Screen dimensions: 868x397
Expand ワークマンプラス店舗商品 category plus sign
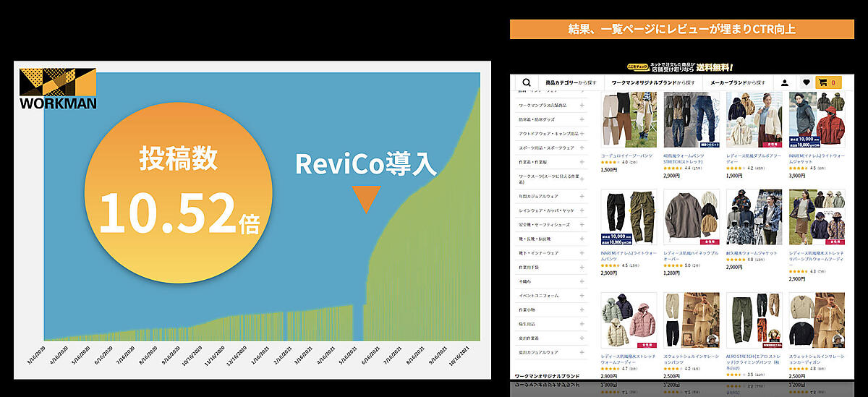[x=582, y=106]
